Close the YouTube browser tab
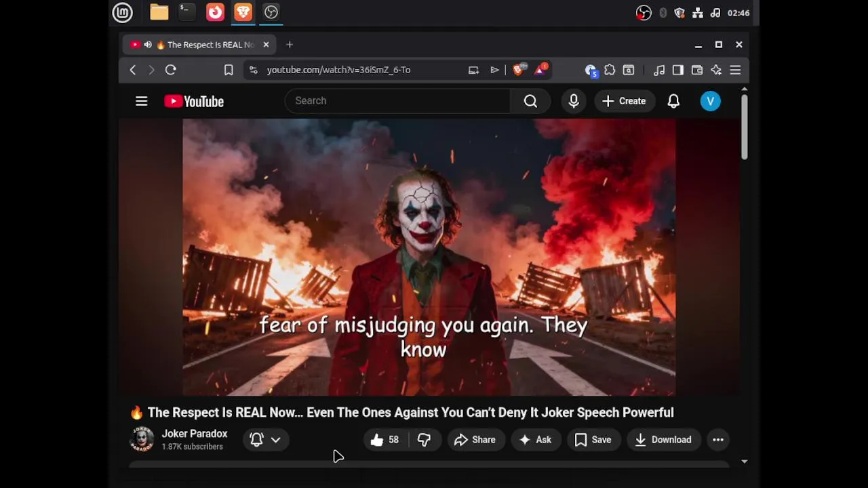Viewport: 868px width, 488px height. pos(266,45)
